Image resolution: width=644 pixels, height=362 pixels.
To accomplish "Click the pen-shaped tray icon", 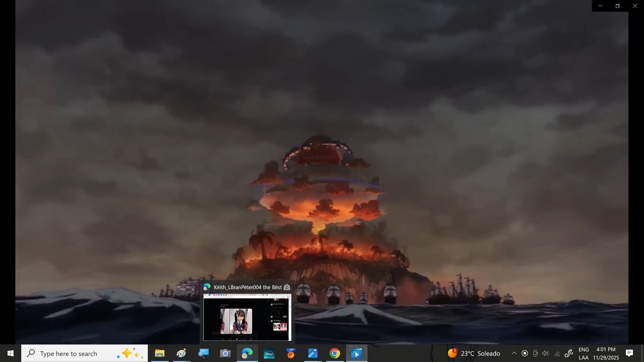I will click(569, 353).
